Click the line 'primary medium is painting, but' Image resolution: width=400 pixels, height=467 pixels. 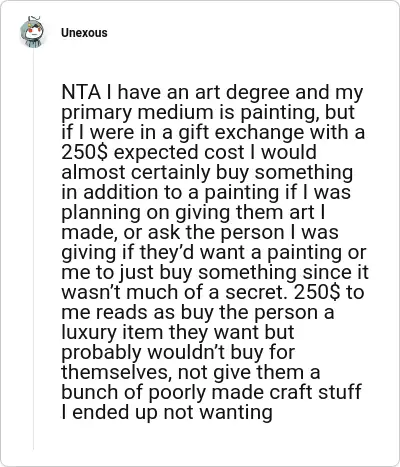208,113
